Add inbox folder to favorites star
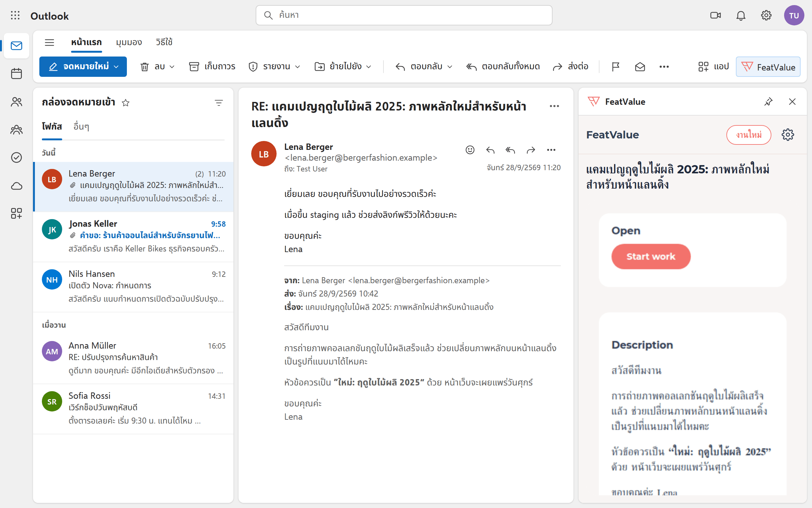 tap(126, 103)
